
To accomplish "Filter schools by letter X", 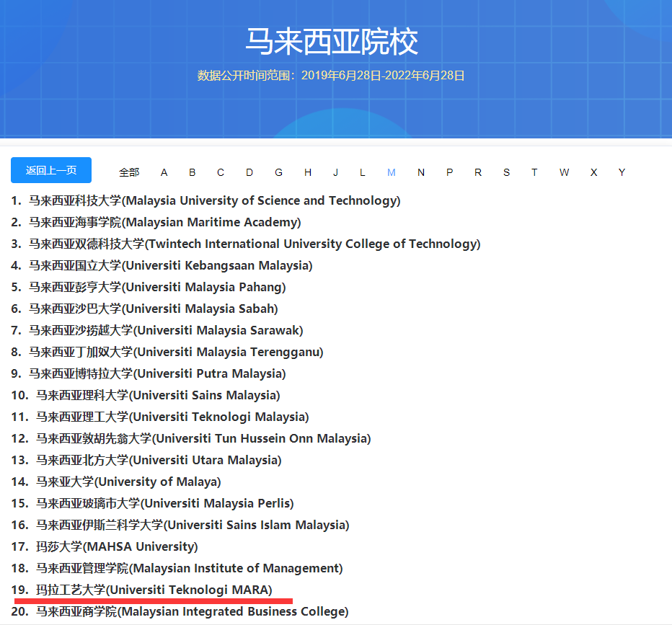I will pos(593,172).
